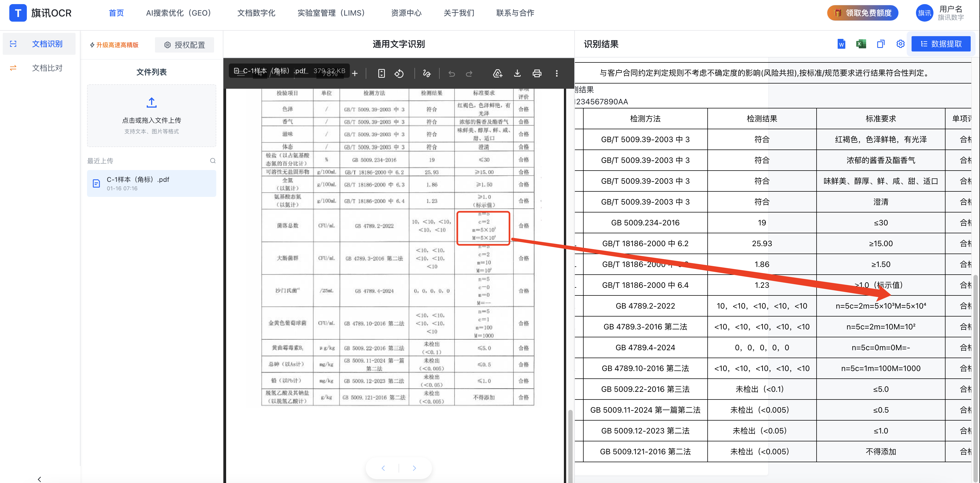
Task: Zoom in the PDF with plus icon
Action: pos(354,73)
